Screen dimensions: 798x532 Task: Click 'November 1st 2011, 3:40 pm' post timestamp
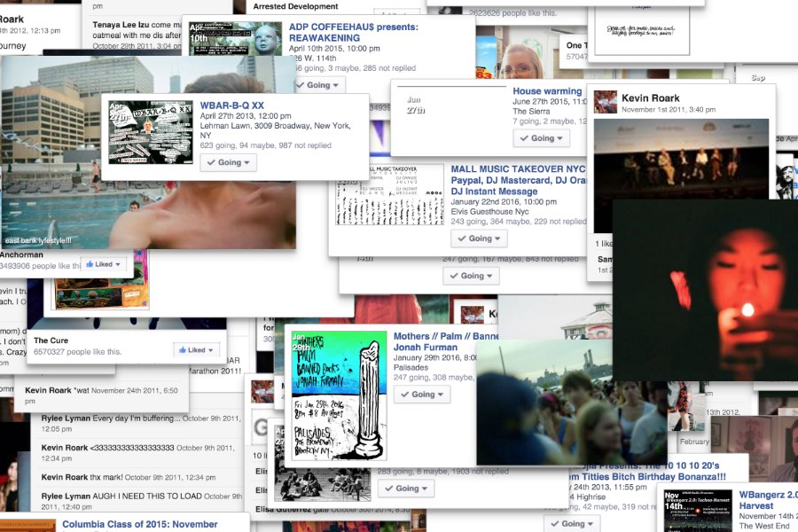click(x=669, y=109)
